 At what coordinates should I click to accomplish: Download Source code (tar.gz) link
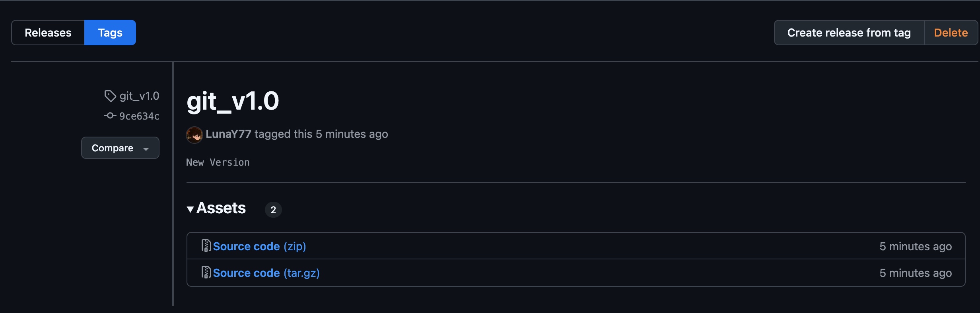[x=266, y=273]
